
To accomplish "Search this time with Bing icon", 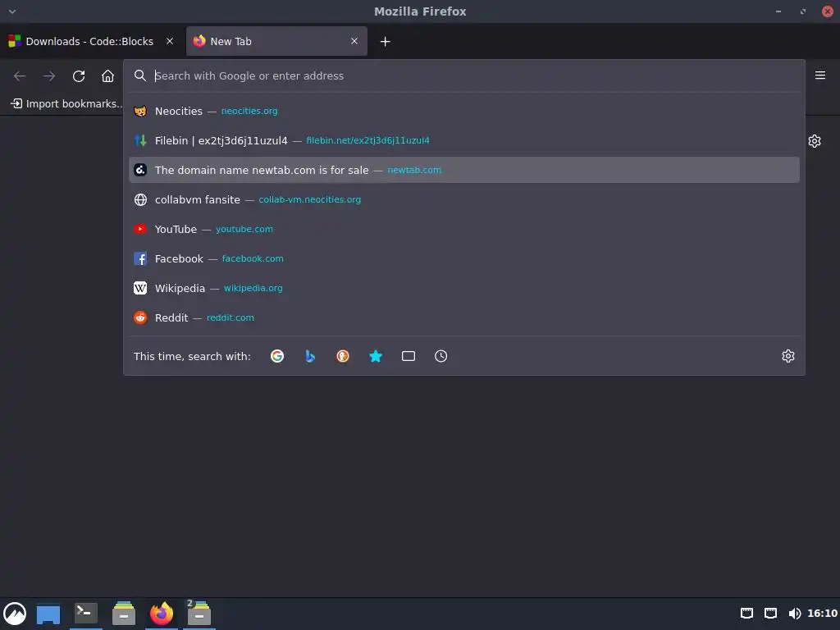I will pos(309,356).
